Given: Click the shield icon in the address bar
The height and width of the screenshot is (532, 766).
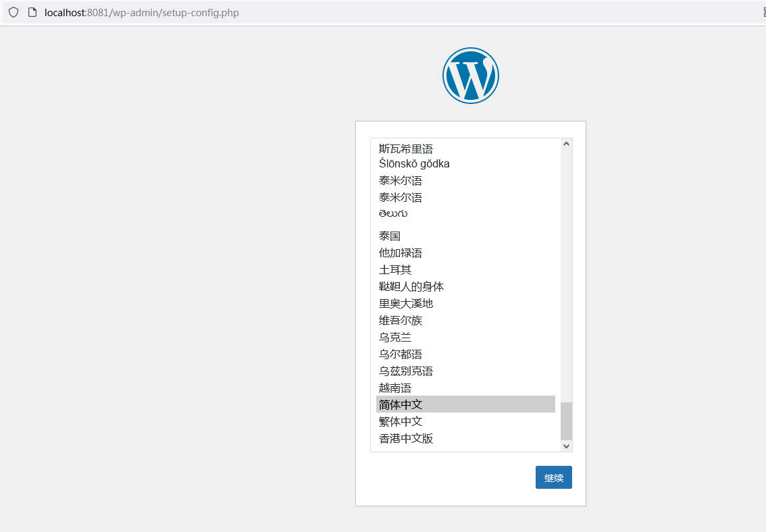Looking at the screenshot, I should coord(13,12).
